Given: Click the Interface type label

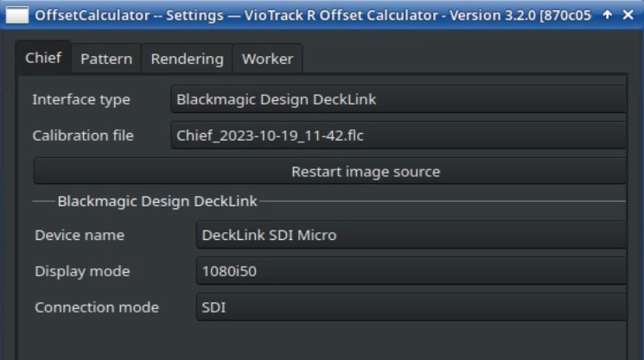Looking at the screenshot, I should coord(81,99).
